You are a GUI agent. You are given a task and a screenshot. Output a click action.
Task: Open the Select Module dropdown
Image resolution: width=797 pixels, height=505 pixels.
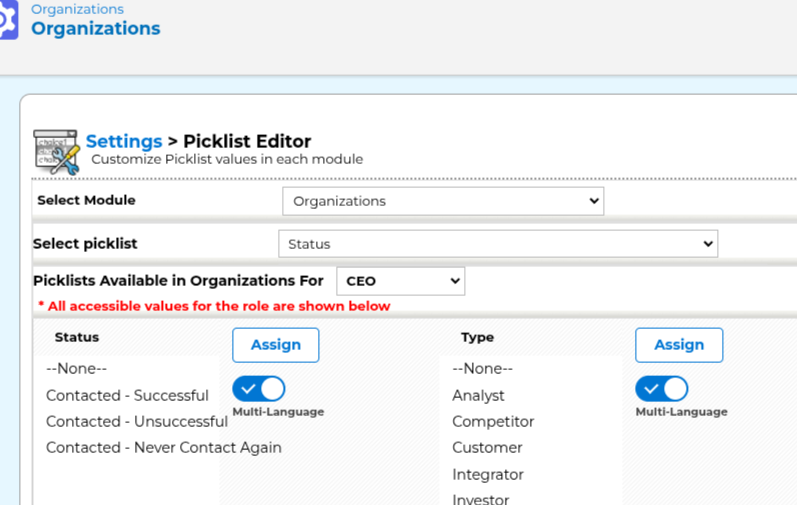(x=442, y=201)
